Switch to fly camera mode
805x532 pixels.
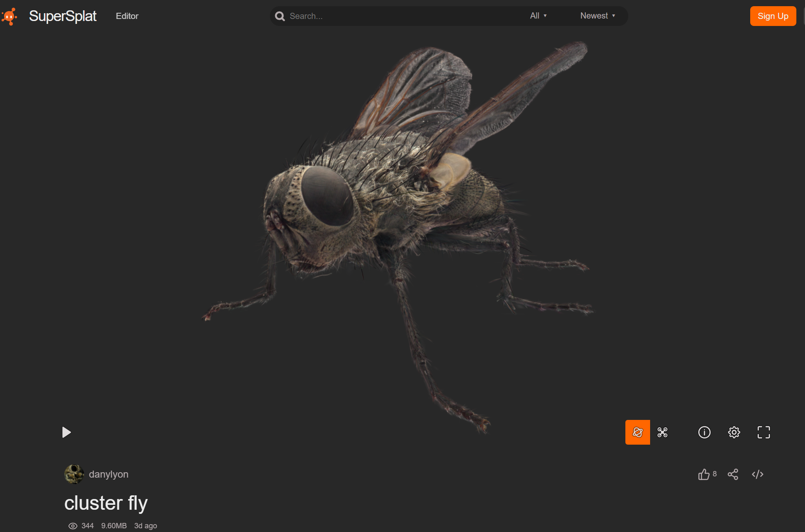pos(662,432)
